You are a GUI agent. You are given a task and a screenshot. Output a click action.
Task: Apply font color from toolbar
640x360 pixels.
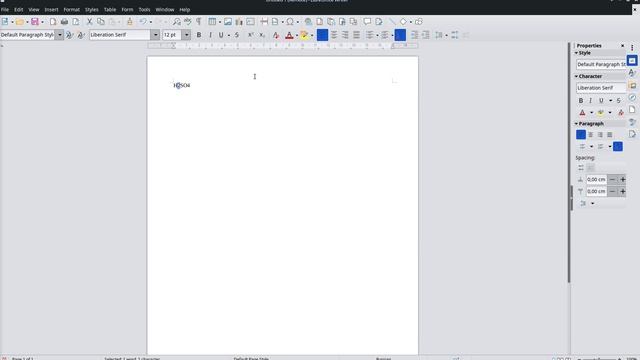pos(289,35)
